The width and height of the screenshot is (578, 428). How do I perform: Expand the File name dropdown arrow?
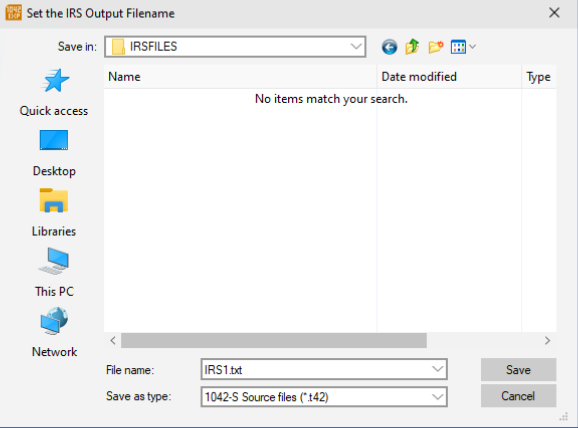(x=438, y=369)
